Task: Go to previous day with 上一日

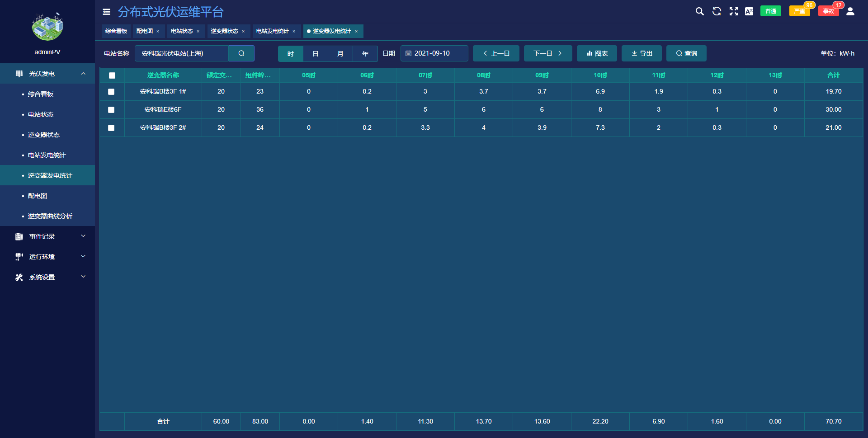Action: click(496, 53)
